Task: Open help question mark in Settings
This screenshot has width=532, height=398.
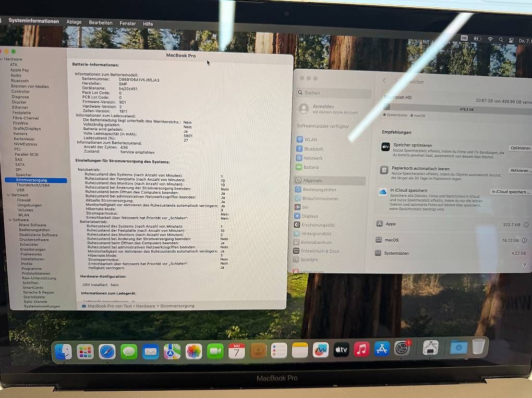Action: click(524, 266)
